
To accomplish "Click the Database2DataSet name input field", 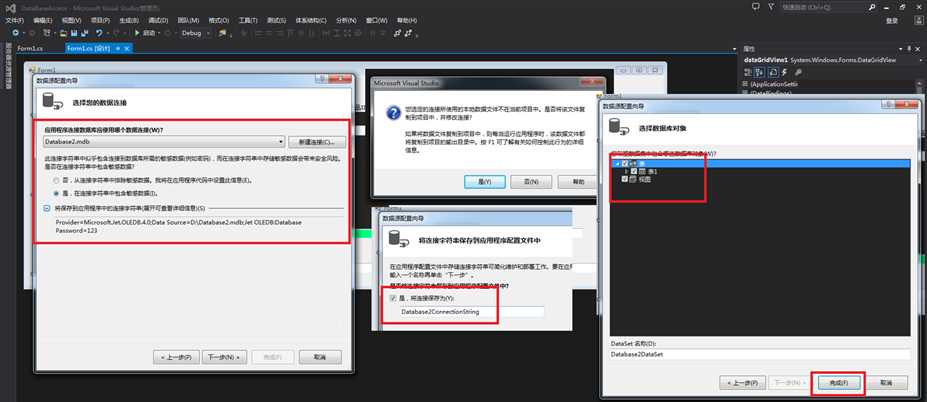I will [760, 354].
